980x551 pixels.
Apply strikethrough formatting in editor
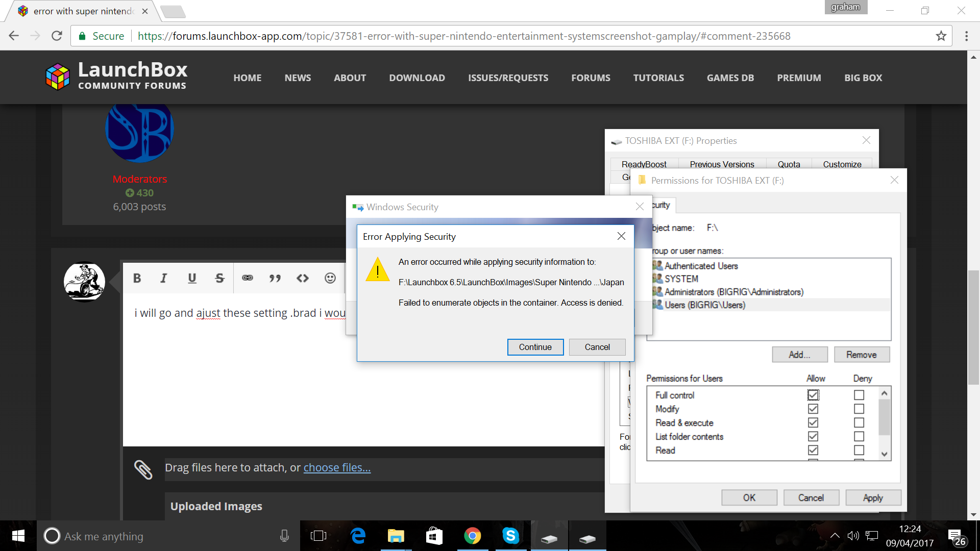click(x=219, y=278)
